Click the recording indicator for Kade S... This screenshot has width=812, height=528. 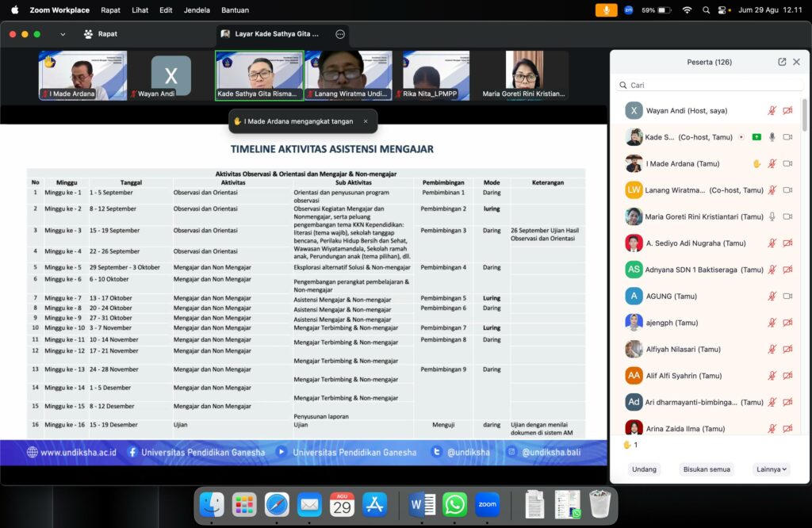pyautogui.click(x=741, y=137)
